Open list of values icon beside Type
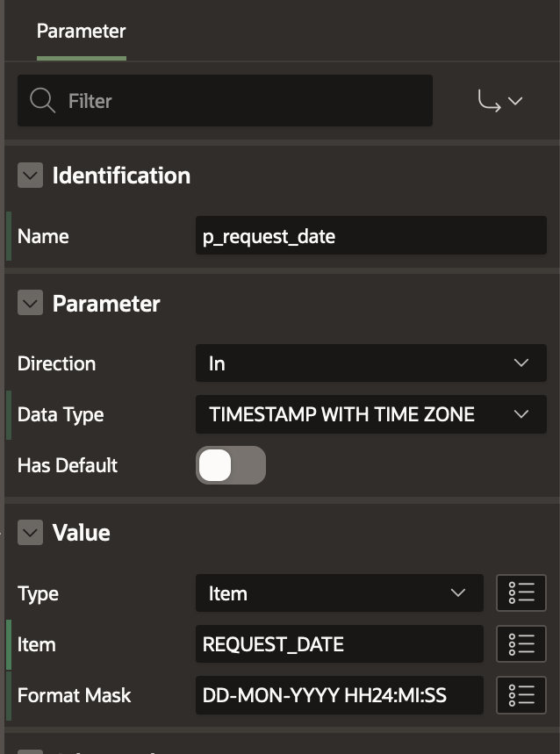 point(521,593)
